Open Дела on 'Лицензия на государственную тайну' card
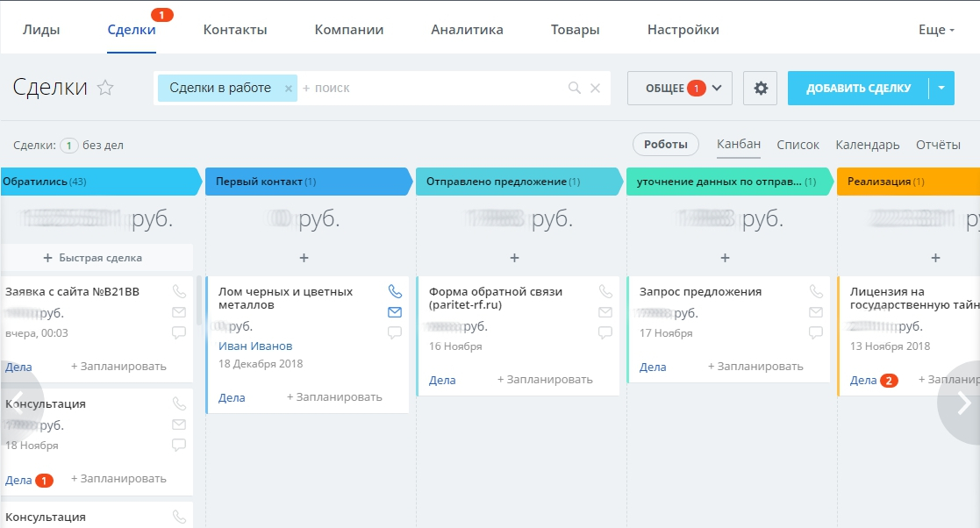The height and width of the screenshot is (528, 980). pos(863,380)
